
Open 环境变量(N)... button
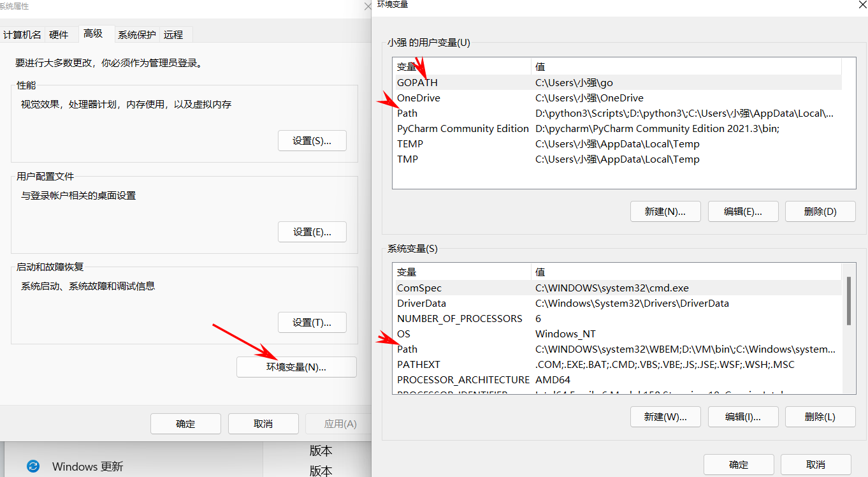pos(296,367)
